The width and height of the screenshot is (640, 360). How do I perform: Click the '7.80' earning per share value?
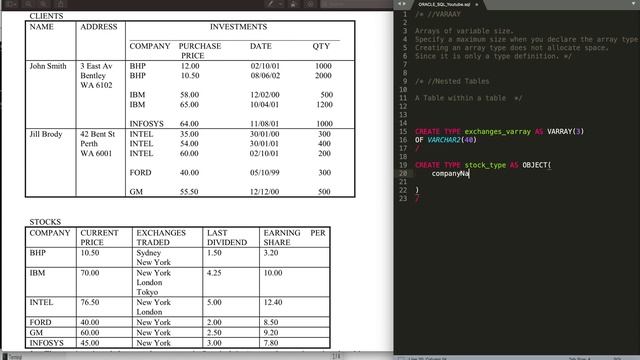(x=271, y=343)
